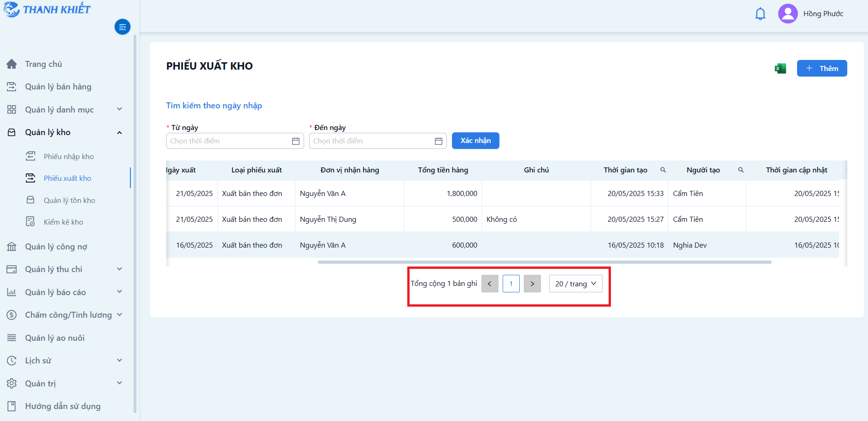Image resolution: width=868 pixels, height=421 pixels.
Task: Expand Chấm công/Tính lương chevron
Action: click(x=120, y=314)
